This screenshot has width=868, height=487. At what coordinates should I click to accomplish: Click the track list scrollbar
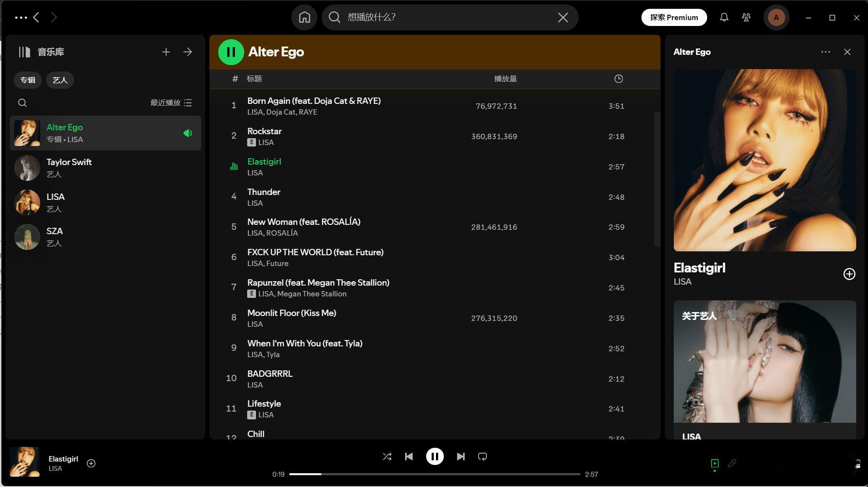pyautogui.click(x=657, y=179)
